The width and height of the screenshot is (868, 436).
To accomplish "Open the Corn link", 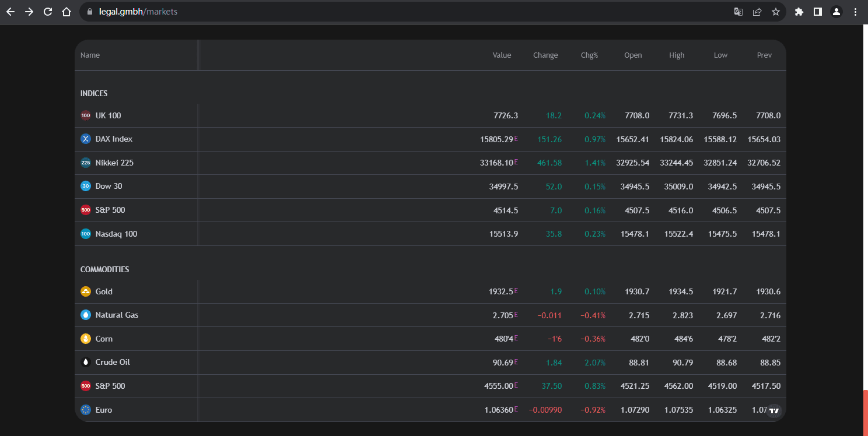I will click(x=104, y=339).
